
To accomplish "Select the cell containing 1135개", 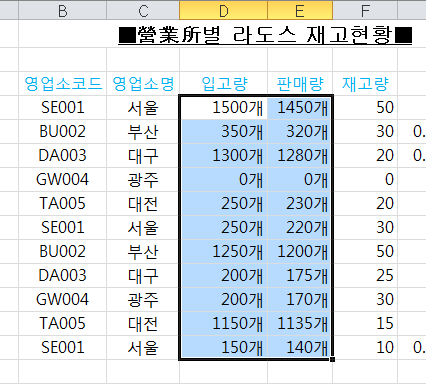I will coord(300,323).
